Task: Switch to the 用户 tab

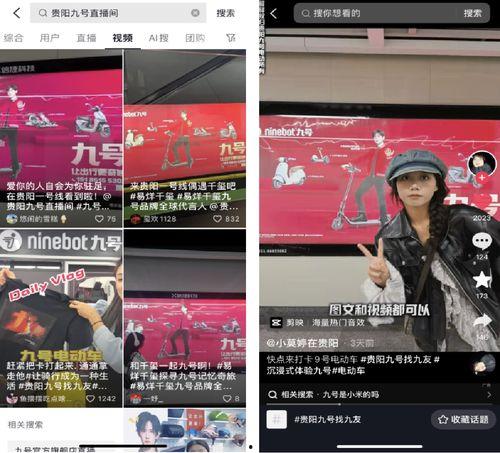Action: [x=50, y=38]
